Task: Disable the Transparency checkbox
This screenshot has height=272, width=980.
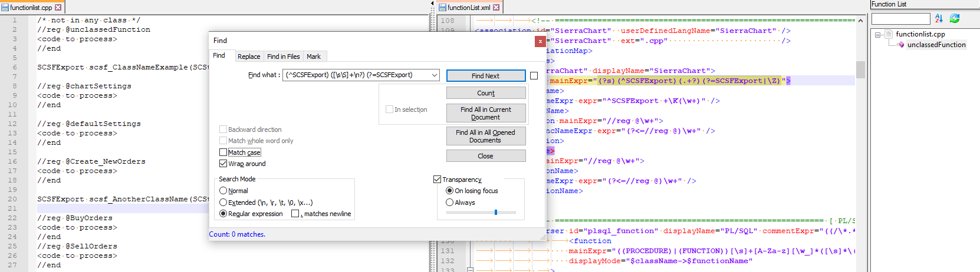Action: (x=437, y=180)
